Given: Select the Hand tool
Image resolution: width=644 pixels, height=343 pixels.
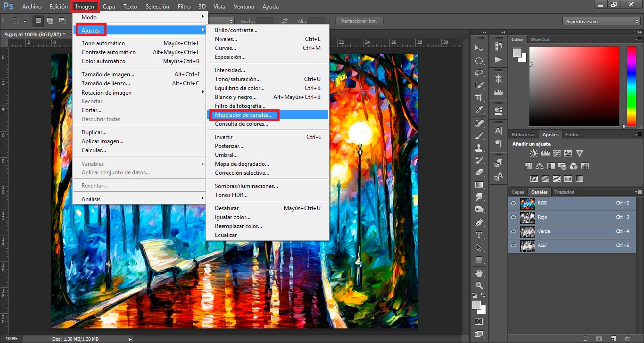Looking at the screenshot, I should pyautogui.click(x=479, y=273).
